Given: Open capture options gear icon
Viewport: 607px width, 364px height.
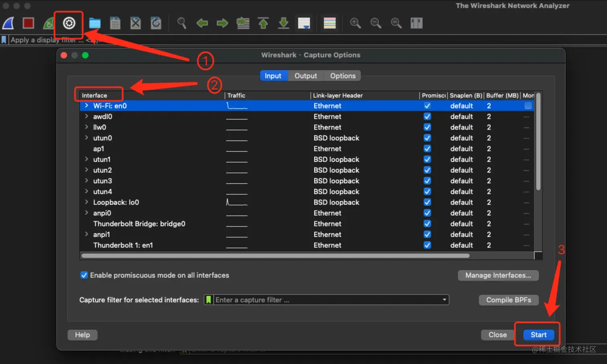Looking at the screenshot, I should [69, 23].
